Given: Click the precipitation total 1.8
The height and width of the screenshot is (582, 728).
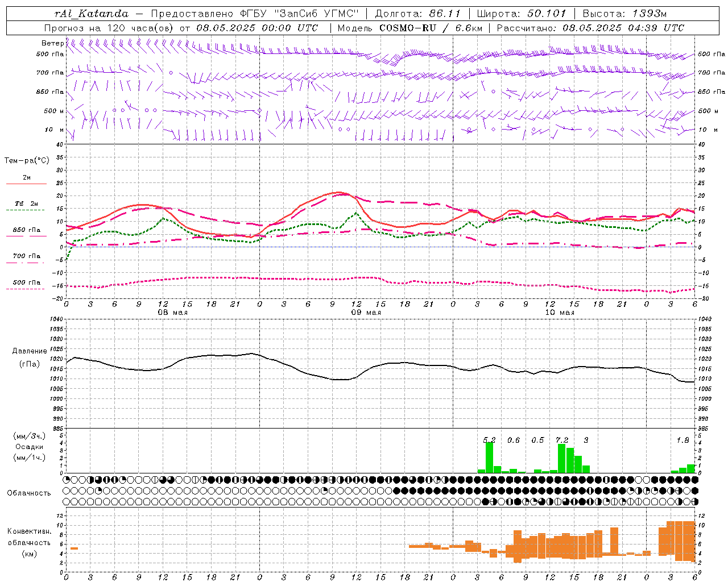Looking at the screenshot, I should click(x=682, y=440).
